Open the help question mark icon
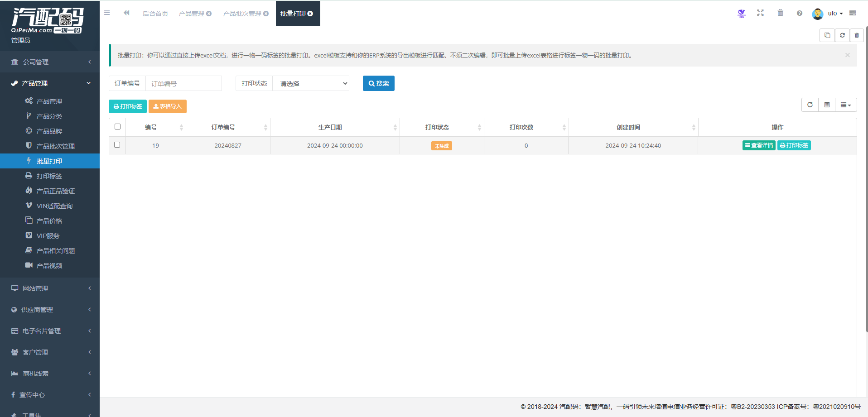 coord(800,13)
